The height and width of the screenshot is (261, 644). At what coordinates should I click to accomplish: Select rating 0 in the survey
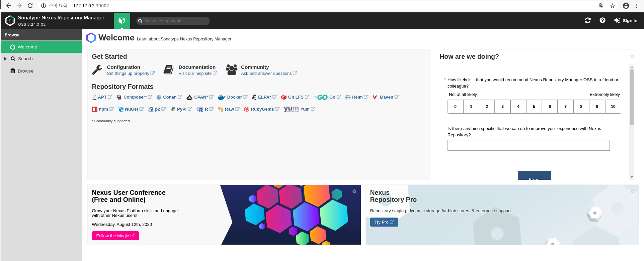click(455, 107)
